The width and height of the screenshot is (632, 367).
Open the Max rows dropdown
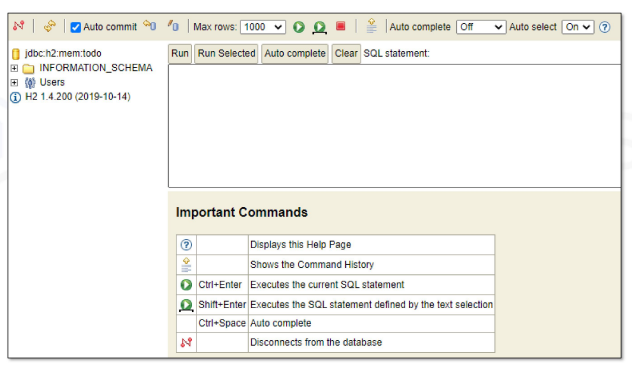pyautogui.click(x=263, y=27)
